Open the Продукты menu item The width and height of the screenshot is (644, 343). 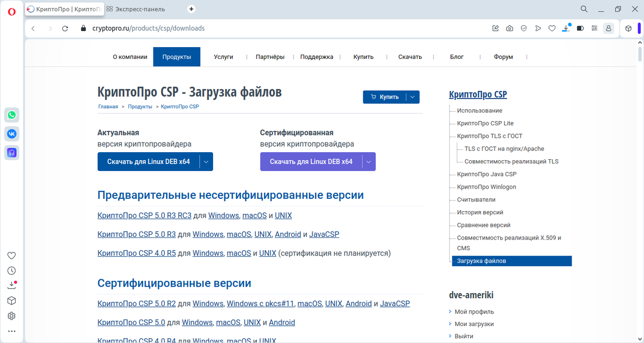coord(177,57)
